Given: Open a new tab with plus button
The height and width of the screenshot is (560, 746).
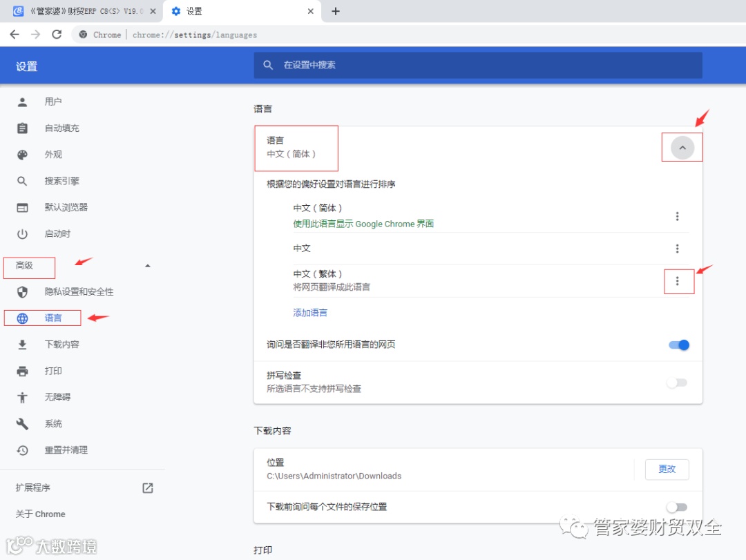Looking at the screenshot, I should 336,11.
